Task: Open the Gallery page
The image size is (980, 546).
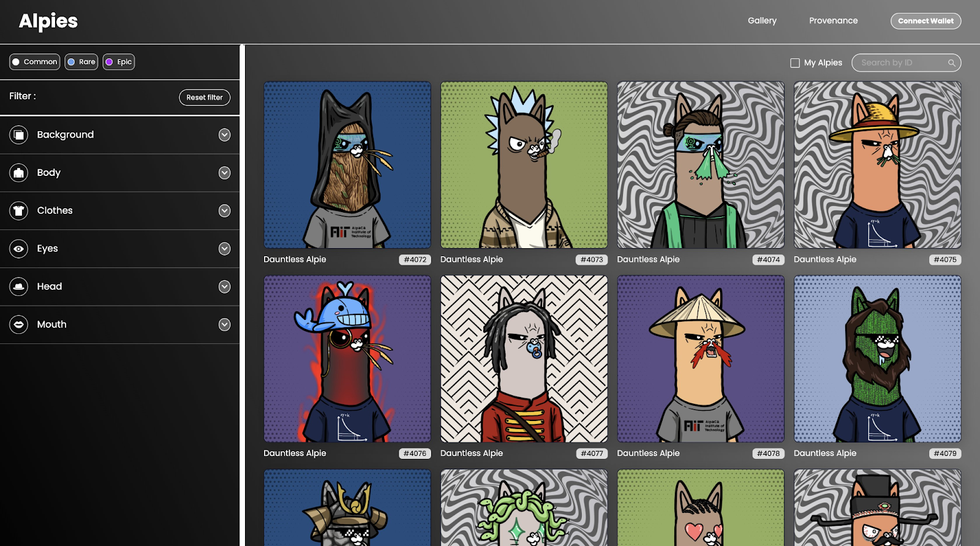Action: point(762,21)
